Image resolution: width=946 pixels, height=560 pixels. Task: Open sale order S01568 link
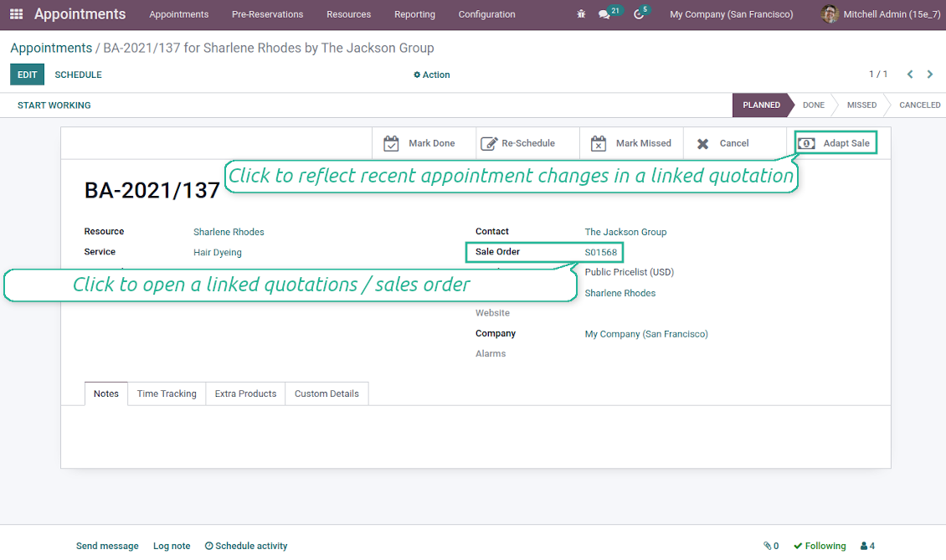coord(601,252)
